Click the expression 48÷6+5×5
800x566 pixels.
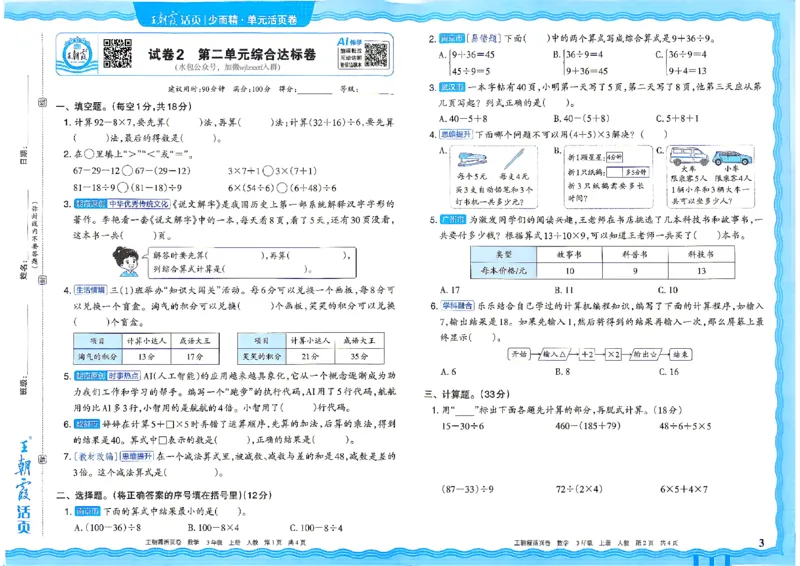pos(685,426)
